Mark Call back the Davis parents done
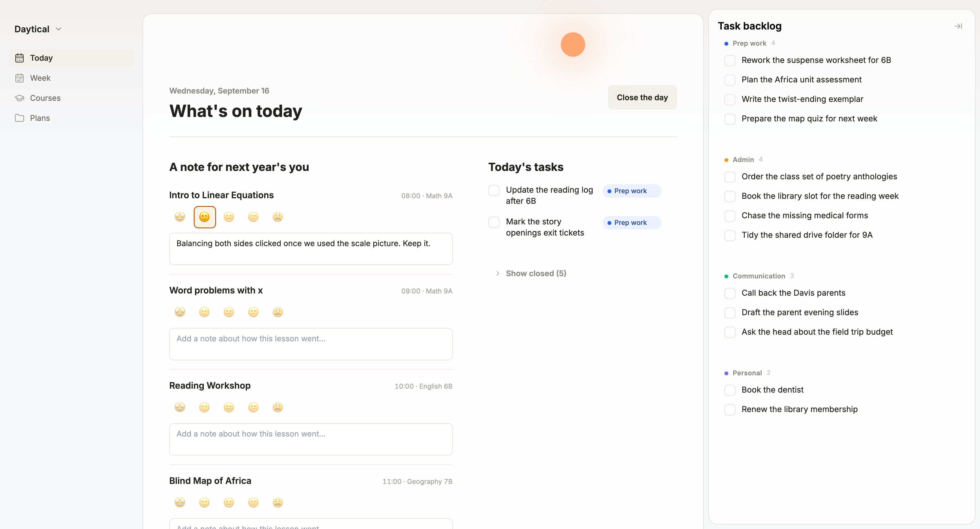This screenshot has height=529, width=980. 730,293
